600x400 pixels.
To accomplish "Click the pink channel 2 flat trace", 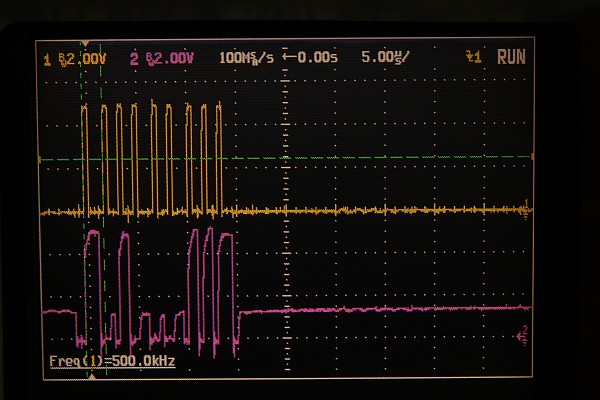I will tap(400, 310).
